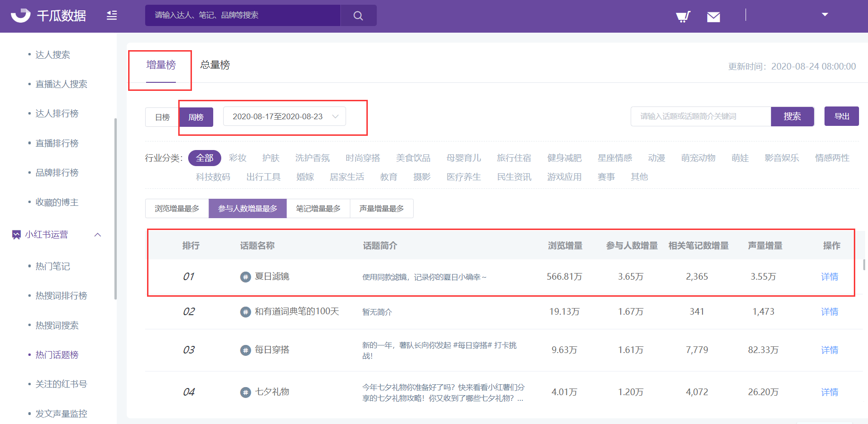Viewport: 868px width, 424px height.
Task: Click hashtag icon beside 七夕礼物
Action: coord(245,392)
